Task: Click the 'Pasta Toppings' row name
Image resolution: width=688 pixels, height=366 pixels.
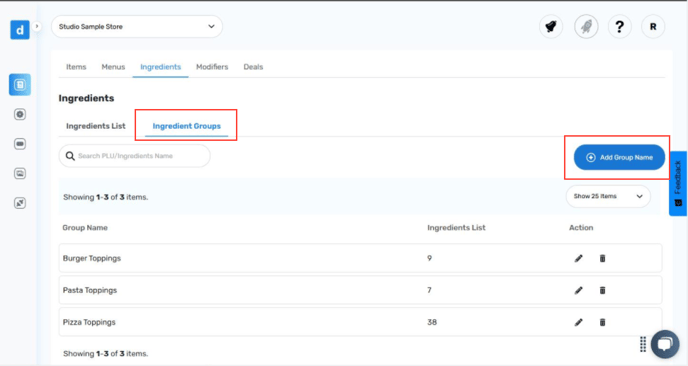Action: pos(90,290)
